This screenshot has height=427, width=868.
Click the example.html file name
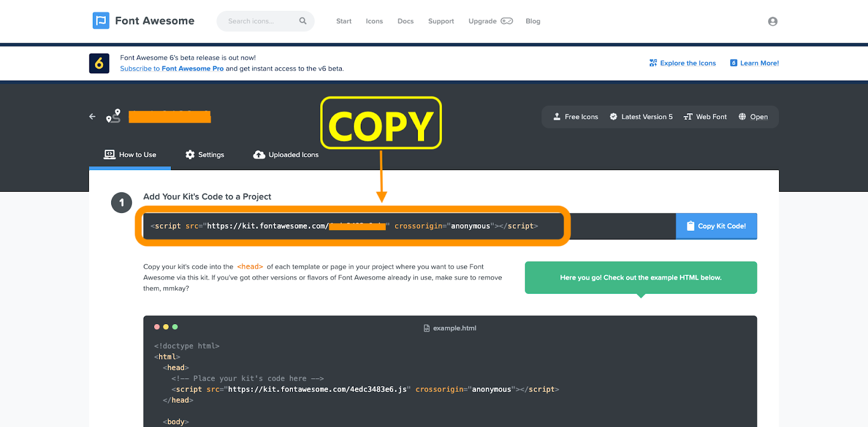pyautogui.click(x=455, y=328)
